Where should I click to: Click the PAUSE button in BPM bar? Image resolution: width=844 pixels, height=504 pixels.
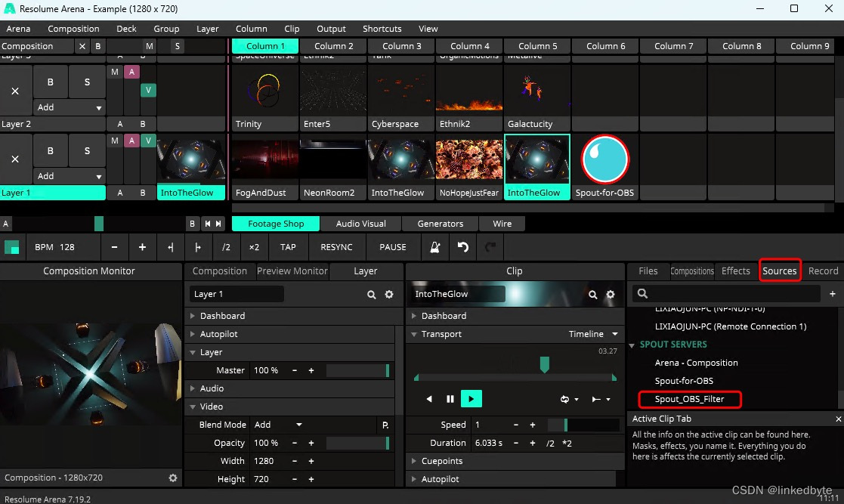[393, 247]
